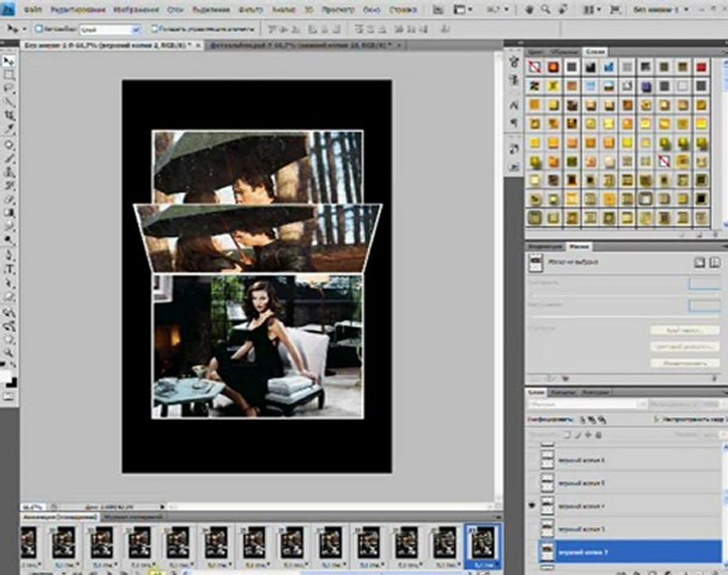Click the Инвертировать button

[x=685, y=363]
